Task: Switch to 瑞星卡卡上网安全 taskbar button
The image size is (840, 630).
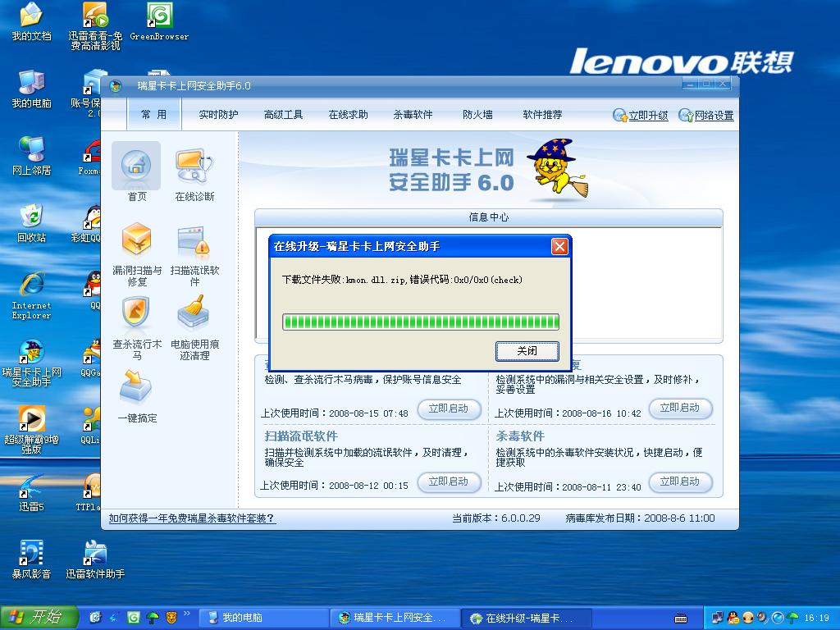Action: [395, 618]
